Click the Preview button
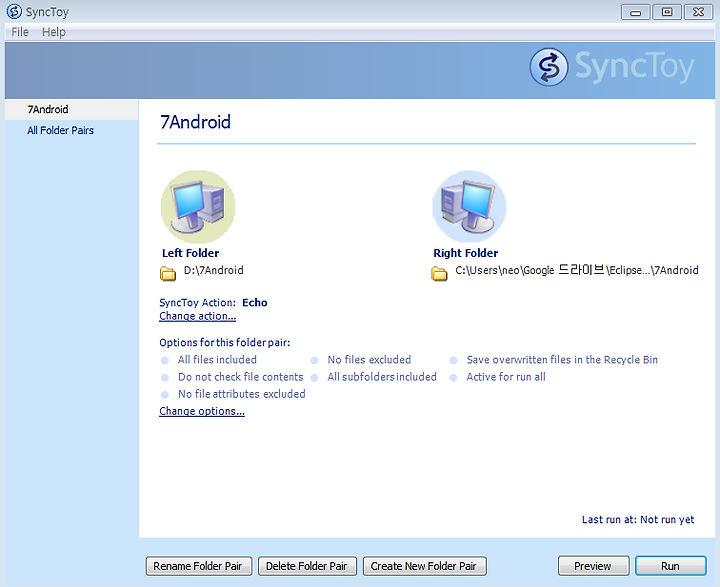Image resolution: width=720 pixels, height=587 pixels. coord(593,566)
